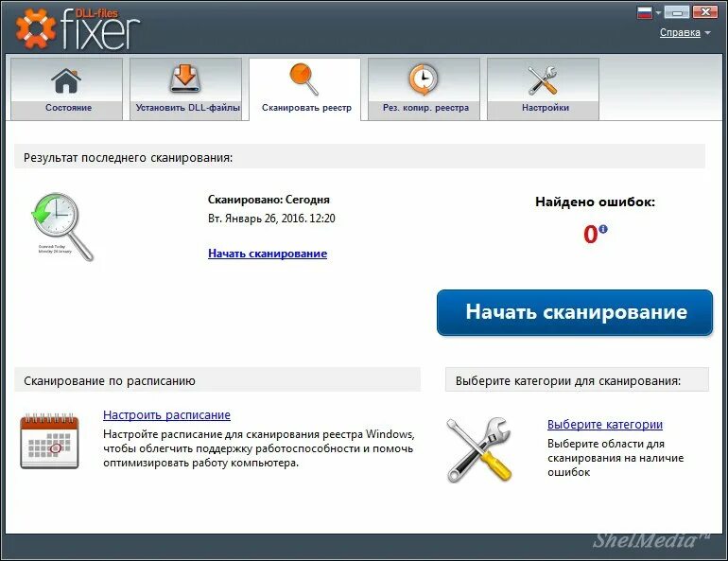
Task: Open the Настроить расписание link
Action: pos(166,414)
